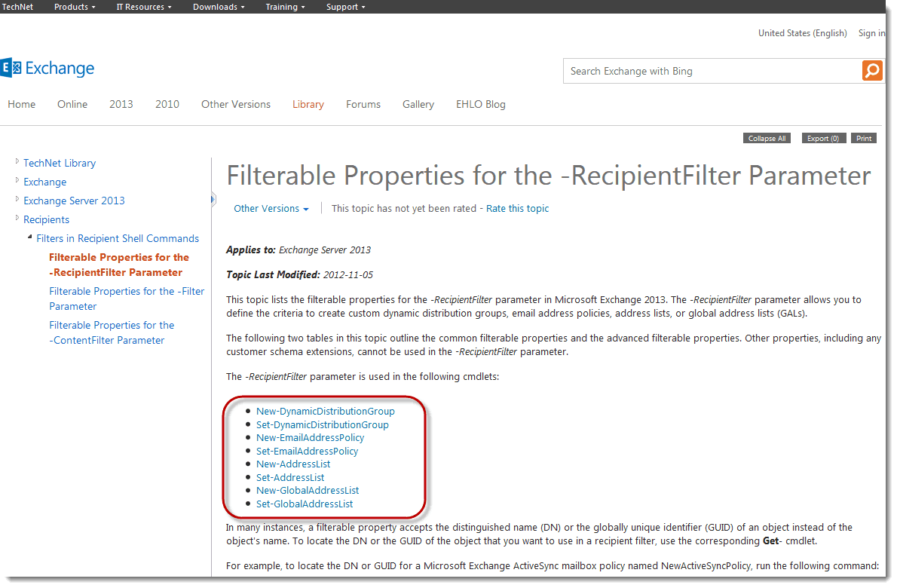Viewport: 897px width, 588px height.
Task: Open the EHLO Blog tab
Action: coord(481,104)
